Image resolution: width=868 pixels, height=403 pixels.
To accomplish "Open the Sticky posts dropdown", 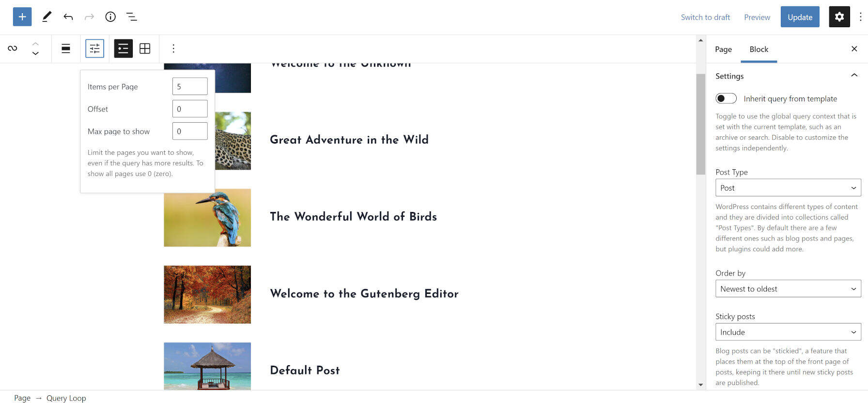I will [x=788, y=332].
